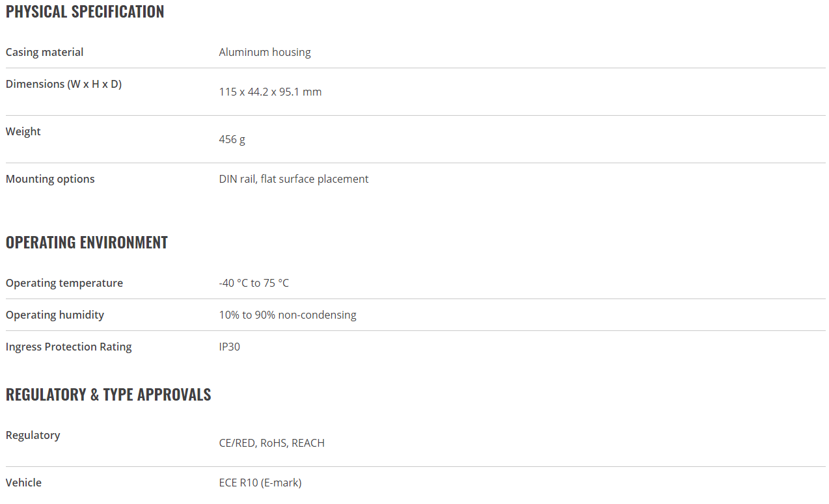
Task: Click the IP30 rating value
Action: point(230,347)
